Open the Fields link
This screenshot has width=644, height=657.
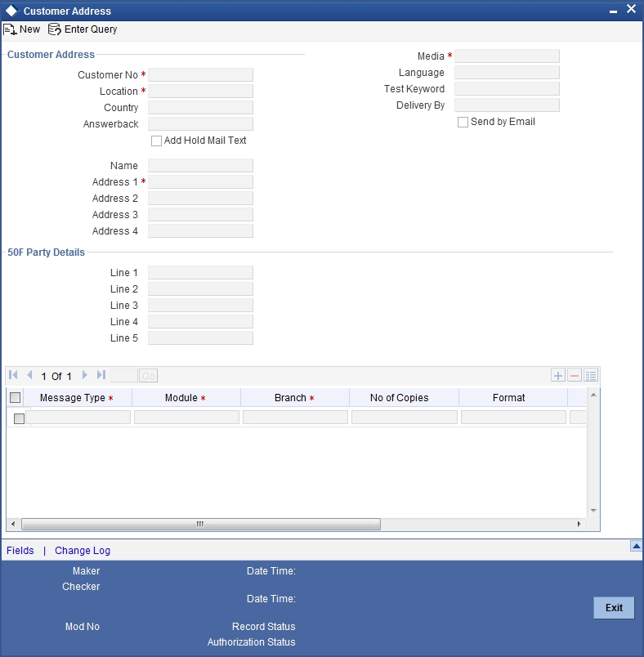tap(20, 551)
